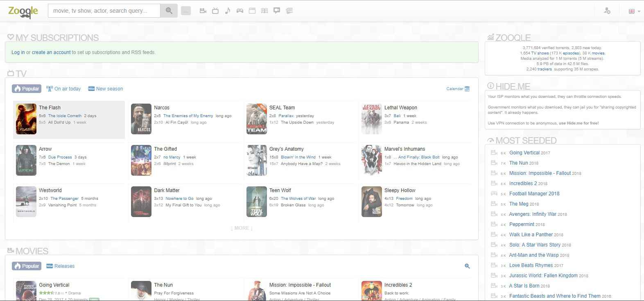Open Football Manager 2018 in Most Seeded
The height and width of the screenshot is (301, 644).
pyautogui.click(x=534, y=194)
